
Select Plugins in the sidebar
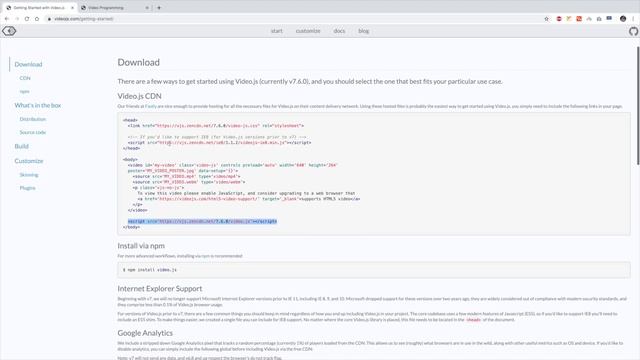click(x=27, y=188)
